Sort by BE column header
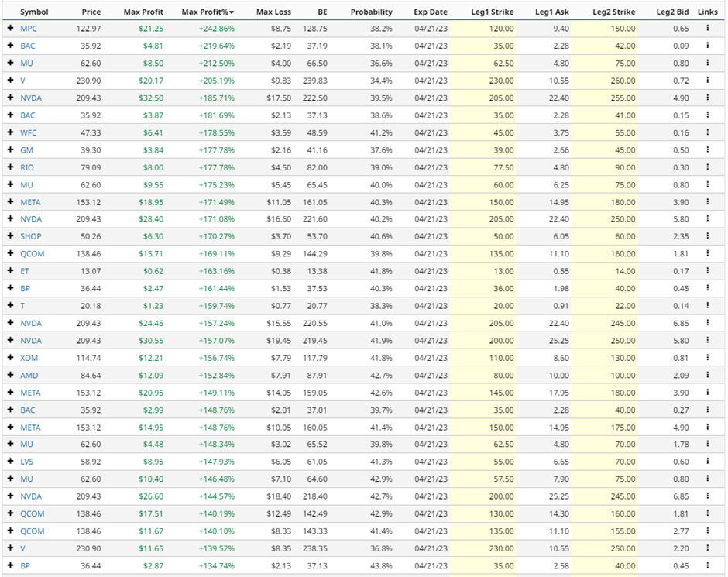 (x=322, y=12)
